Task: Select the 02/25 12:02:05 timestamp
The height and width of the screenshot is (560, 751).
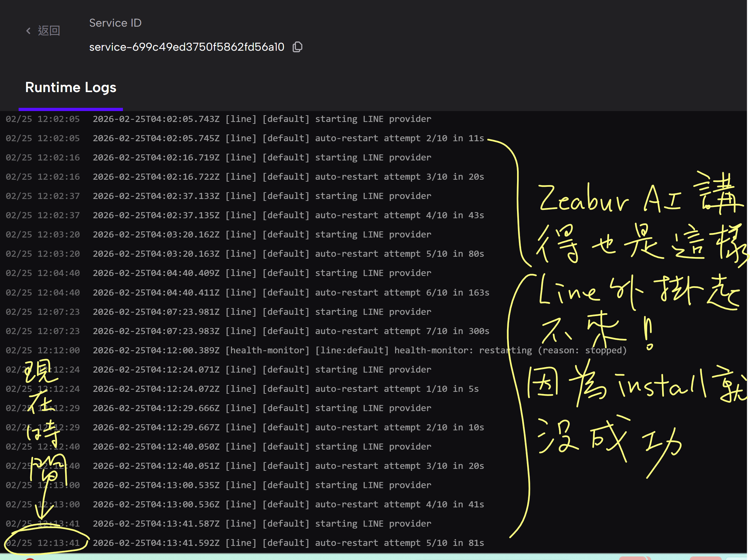Action: 42,119
